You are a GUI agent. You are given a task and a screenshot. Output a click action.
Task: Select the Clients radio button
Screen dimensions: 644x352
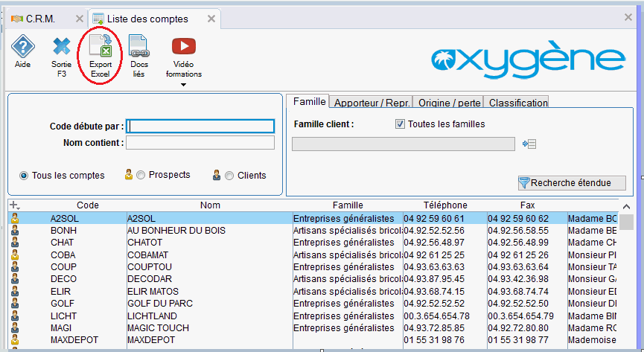point(229,176)
